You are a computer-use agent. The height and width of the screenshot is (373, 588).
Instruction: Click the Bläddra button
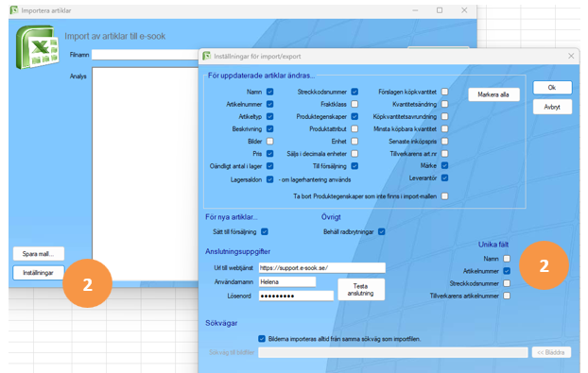(x=551, y=352)
